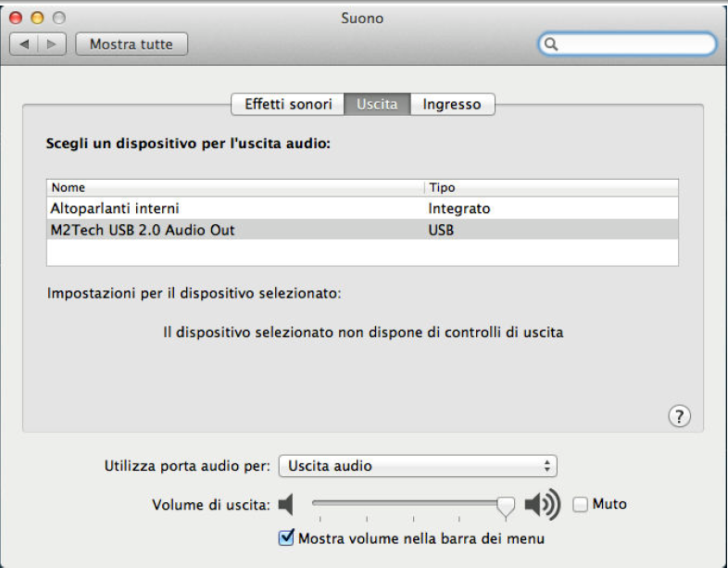Click the yellow minimize window button
Viewport: 728px width, 568px height.
(x=37, y=18)
